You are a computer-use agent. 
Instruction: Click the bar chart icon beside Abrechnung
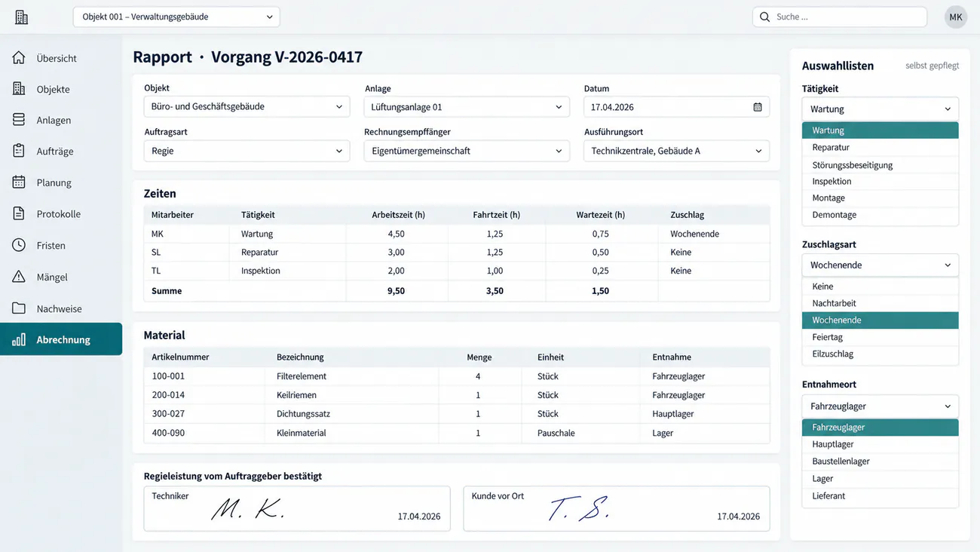(19, 339)
